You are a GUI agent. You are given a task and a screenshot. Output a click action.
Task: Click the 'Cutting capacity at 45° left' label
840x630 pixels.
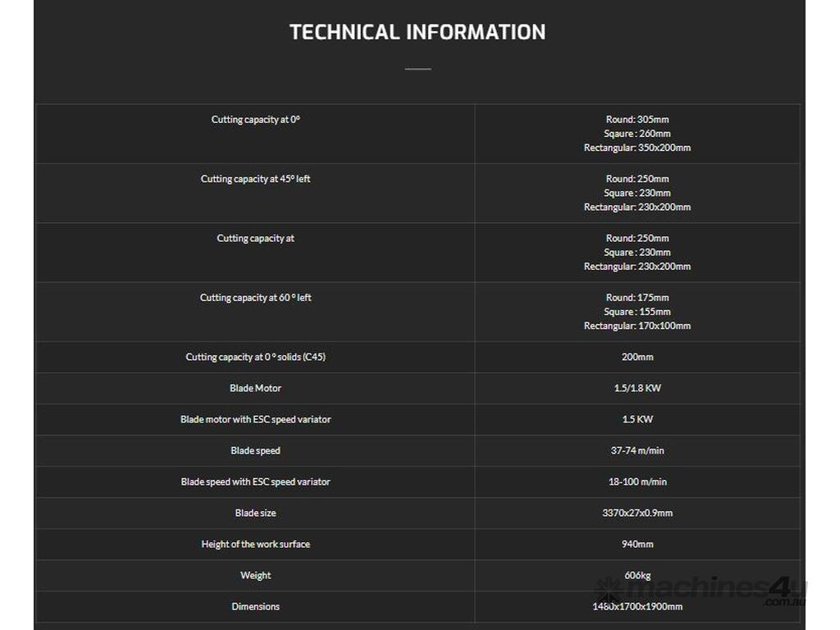tap(256, 179)
